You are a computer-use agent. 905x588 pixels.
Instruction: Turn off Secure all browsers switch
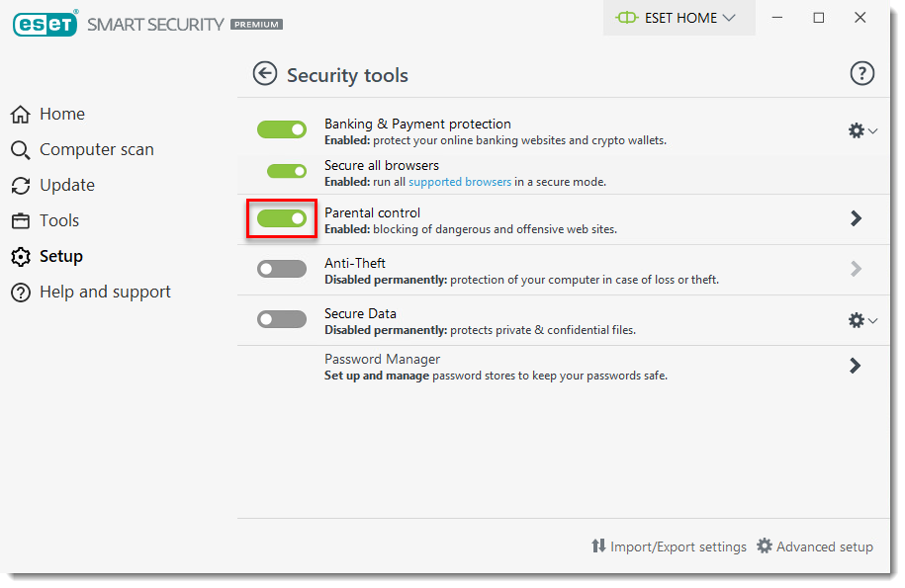coord(287,171)
